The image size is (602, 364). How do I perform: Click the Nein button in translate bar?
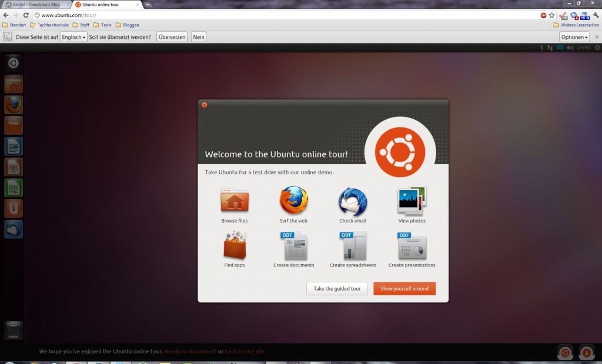click(x=199, y=37)
